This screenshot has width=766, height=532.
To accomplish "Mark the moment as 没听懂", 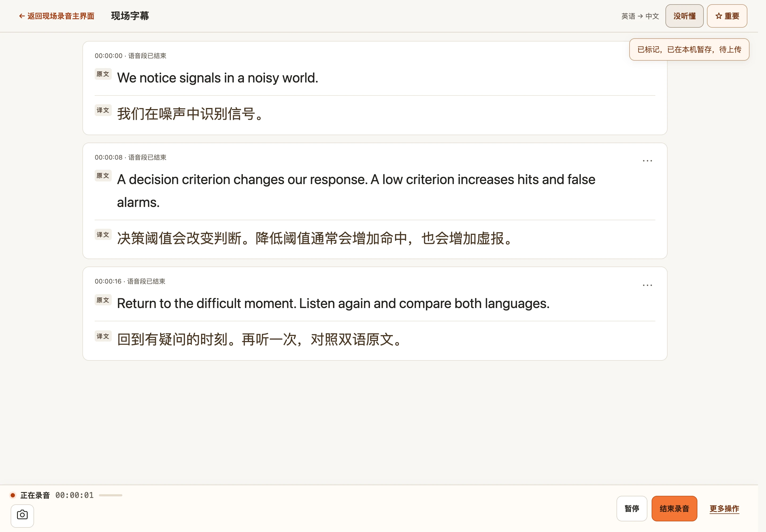I will click(684, 16).
